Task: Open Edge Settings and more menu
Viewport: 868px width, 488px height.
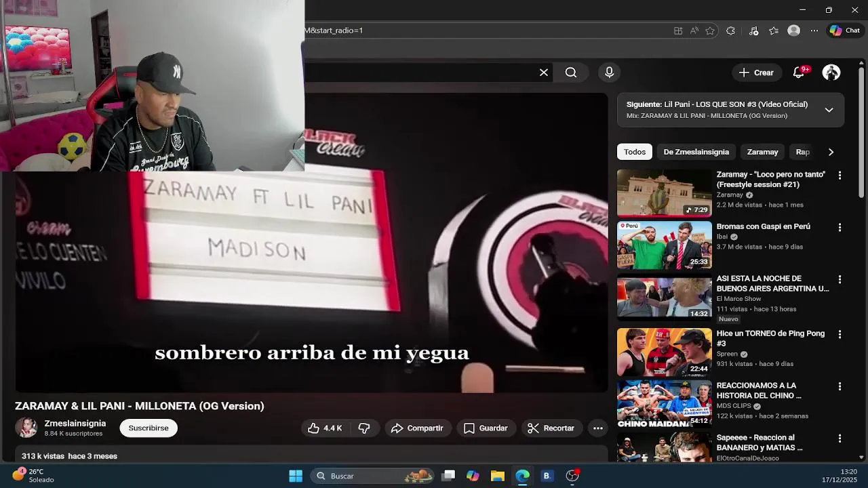Action: tap(814, 30)
